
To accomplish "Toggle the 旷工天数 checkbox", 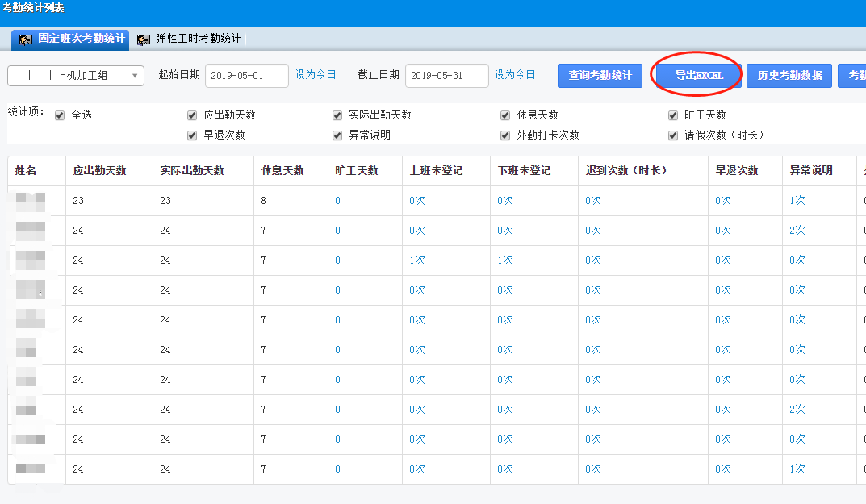I will pos(673,115).
